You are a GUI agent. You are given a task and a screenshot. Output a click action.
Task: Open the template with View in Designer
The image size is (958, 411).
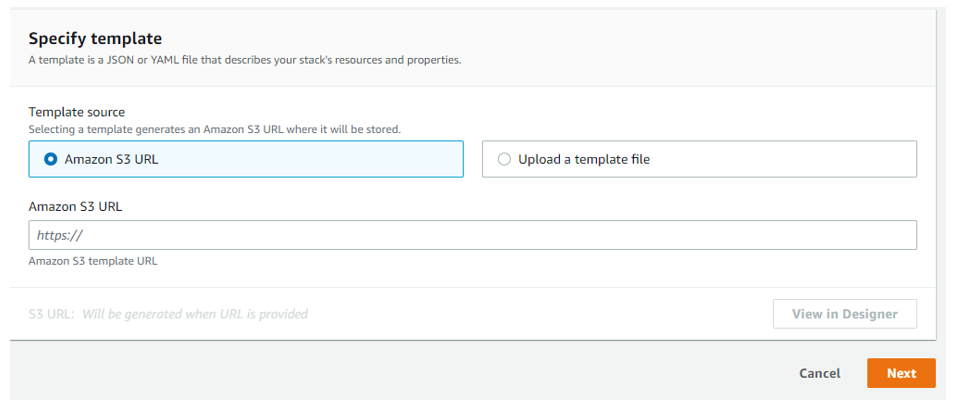845,314
